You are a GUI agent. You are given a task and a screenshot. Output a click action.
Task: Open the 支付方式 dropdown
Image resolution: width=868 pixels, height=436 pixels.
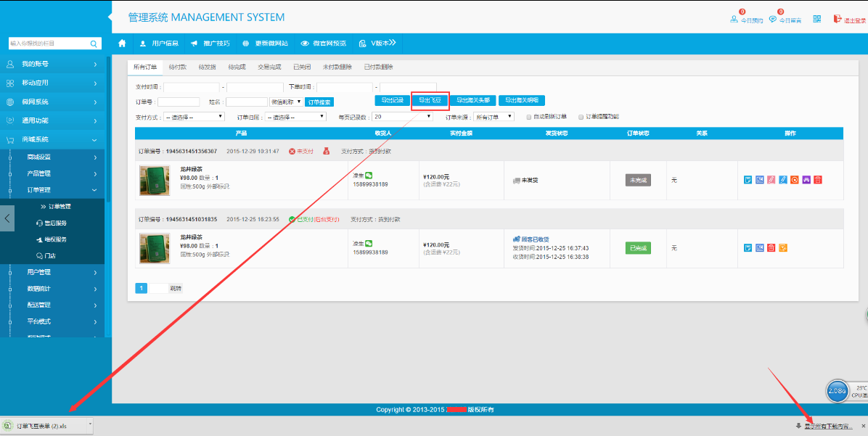[x=194, y=116]
